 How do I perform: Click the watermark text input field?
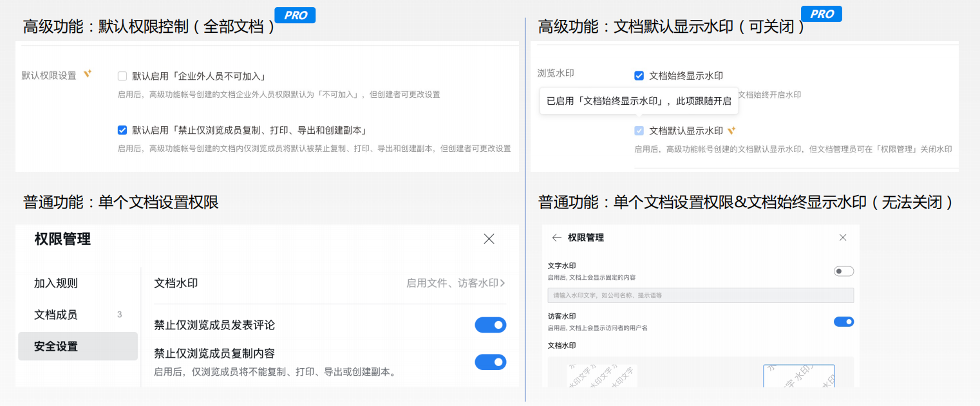coord(701,295)
